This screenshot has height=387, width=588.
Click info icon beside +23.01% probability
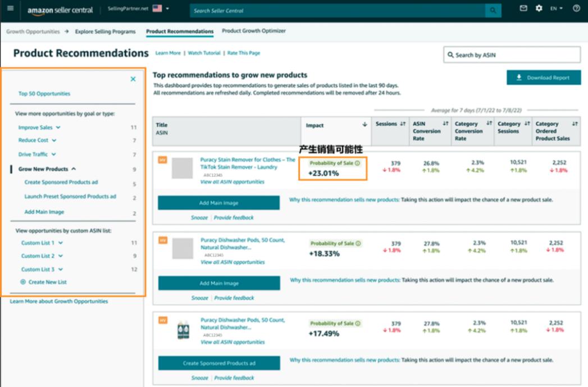[x=357, y=163]
